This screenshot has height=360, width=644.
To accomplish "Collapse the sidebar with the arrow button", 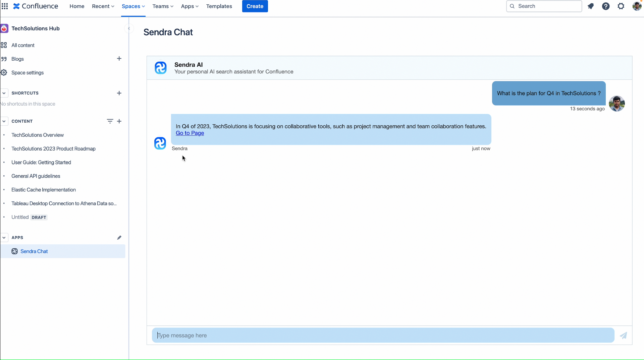I will tap(129, 28).
